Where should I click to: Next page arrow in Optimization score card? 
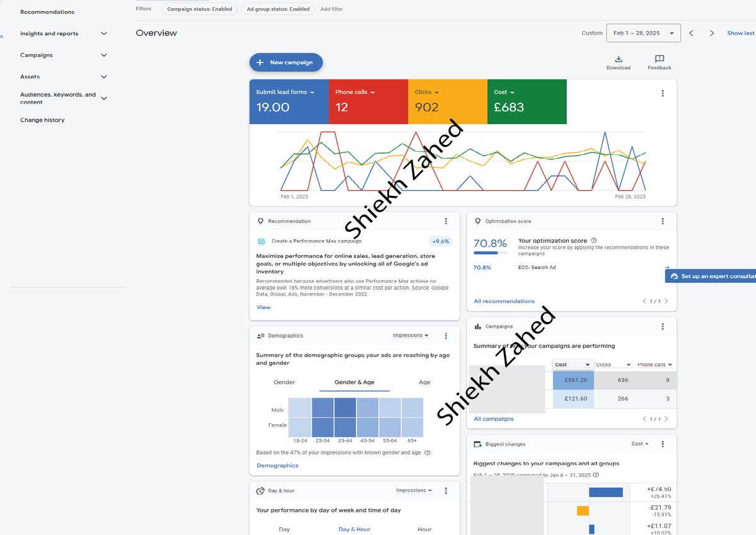click(x=667, y=301)
